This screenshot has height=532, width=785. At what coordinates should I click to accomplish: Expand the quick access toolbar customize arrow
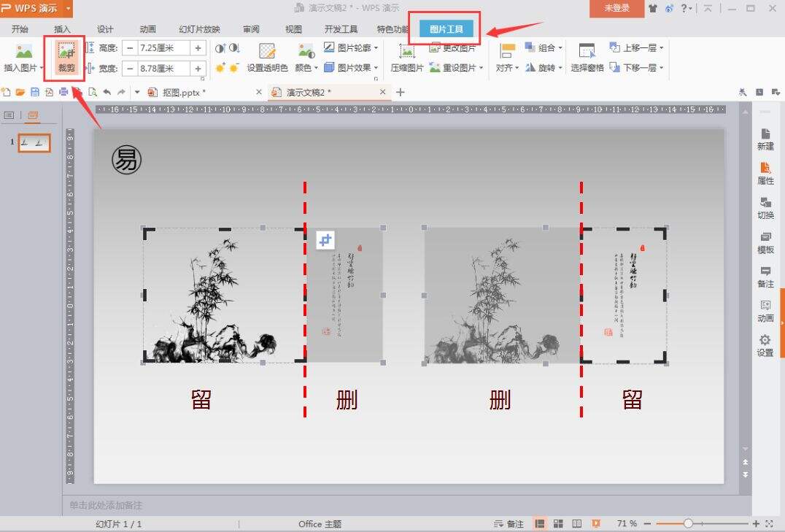tap(137, 92)
